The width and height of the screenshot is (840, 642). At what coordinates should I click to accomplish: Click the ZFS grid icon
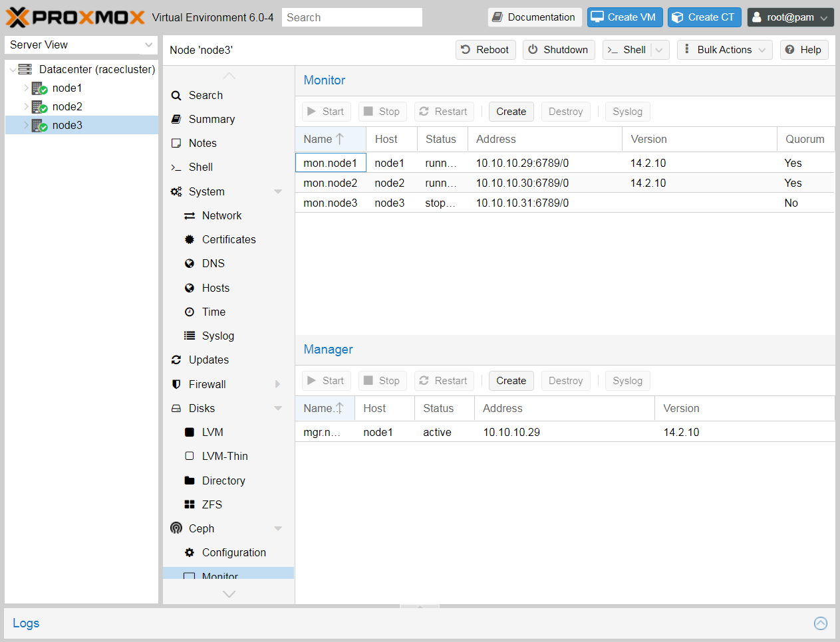(x=190, y=504)
